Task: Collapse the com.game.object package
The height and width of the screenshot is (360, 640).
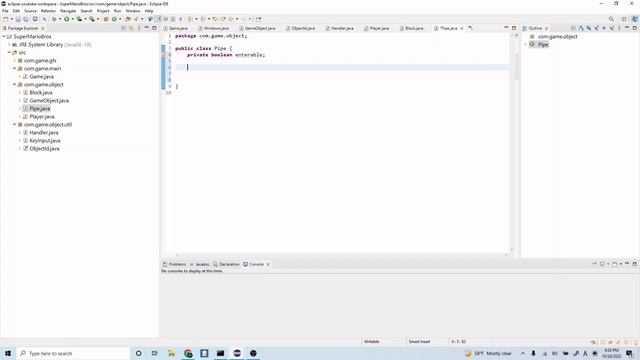Action: pos(14,84)
